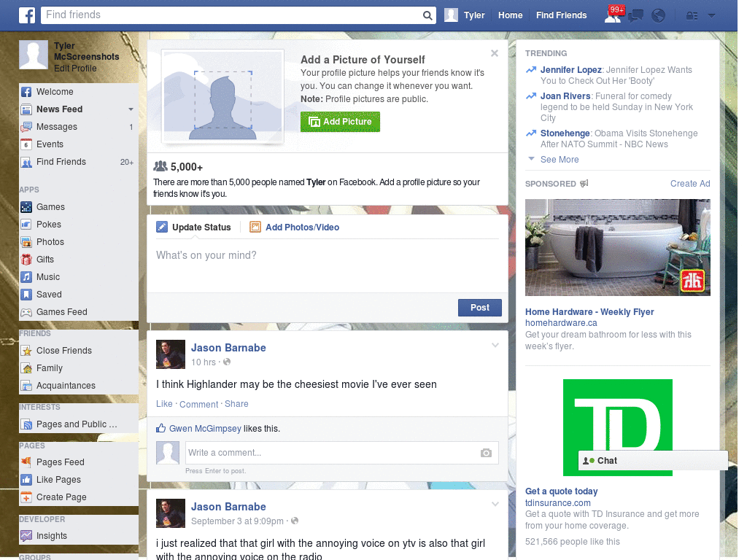This screenshot has height=560, width=747.
Task: Click Get a quote today ad link
Action: [x=561, y=491]
